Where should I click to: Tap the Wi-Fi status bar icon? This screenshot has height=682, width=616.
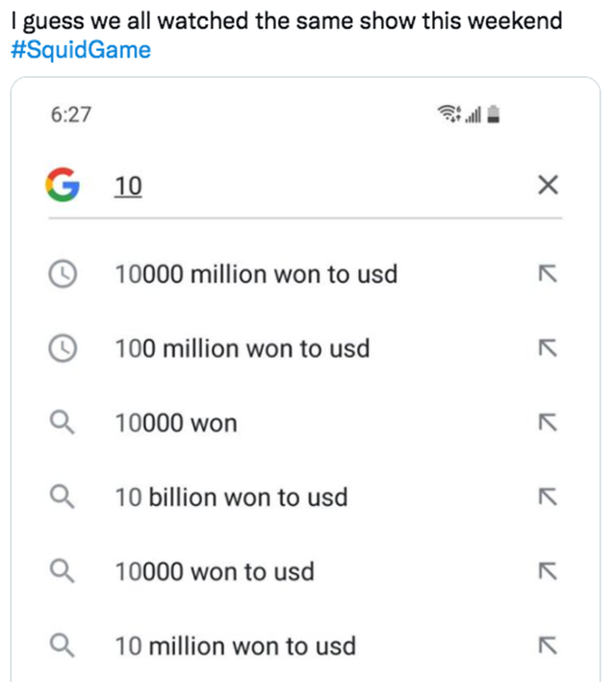pyautogui.click(x=449, y=114)
